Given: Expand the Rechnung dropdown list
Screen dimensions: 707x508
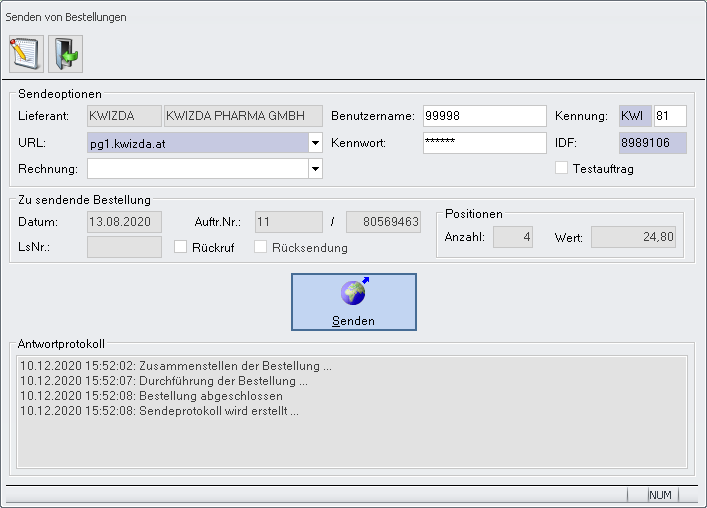Looking at the screenshot, I should tap(315, 169).
